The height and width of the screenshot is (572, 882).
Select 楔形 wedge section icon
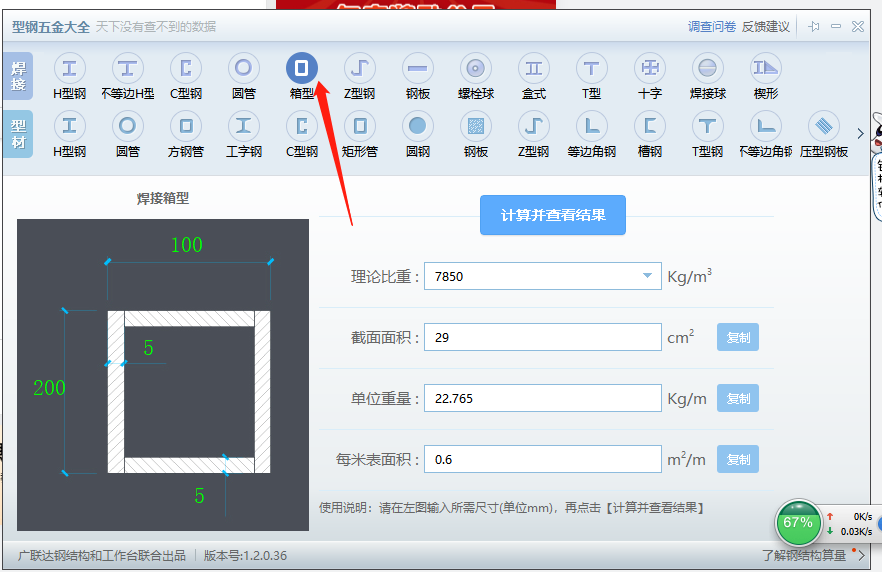coord(766,69)
